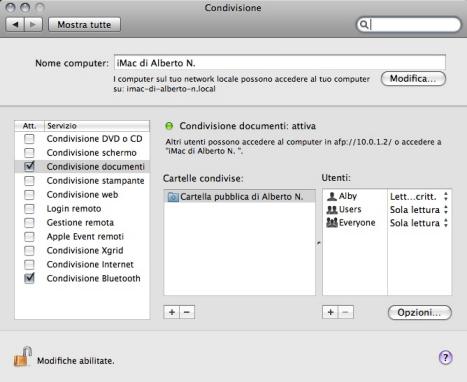The width and height of the screenshot is (467, 382).
Task: Uncheck Condivisione Bluetooth checkbox
Action: coord(29,278)
